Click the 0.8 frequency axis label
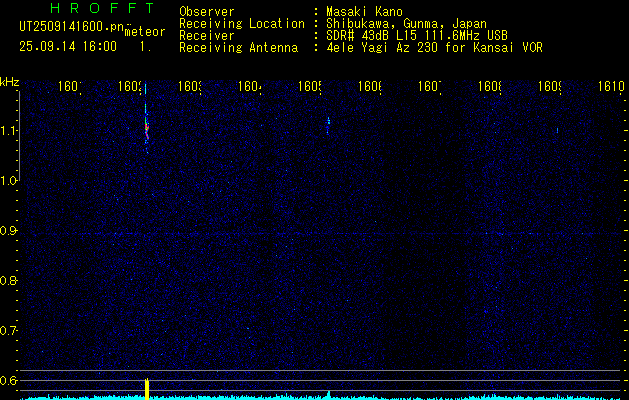 [x=9, y=280]
